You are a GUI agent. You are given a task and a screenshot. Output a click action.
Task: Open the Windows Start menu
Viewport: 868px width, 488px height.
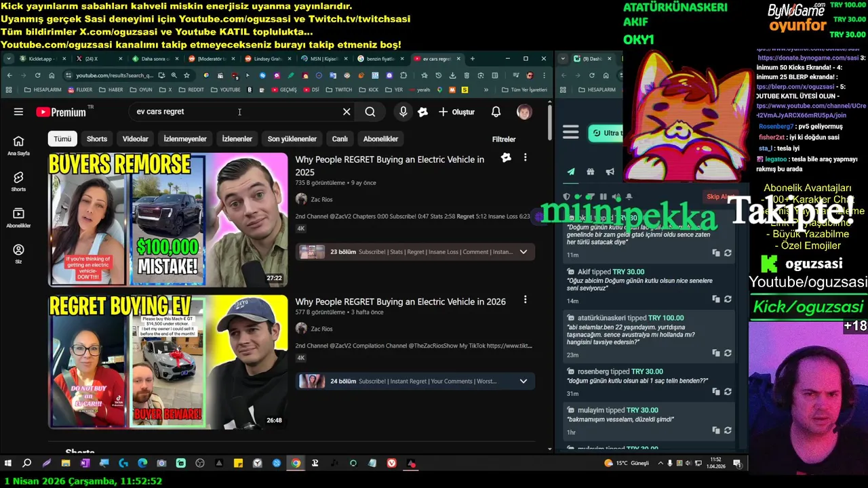click(x=8, y=464)
